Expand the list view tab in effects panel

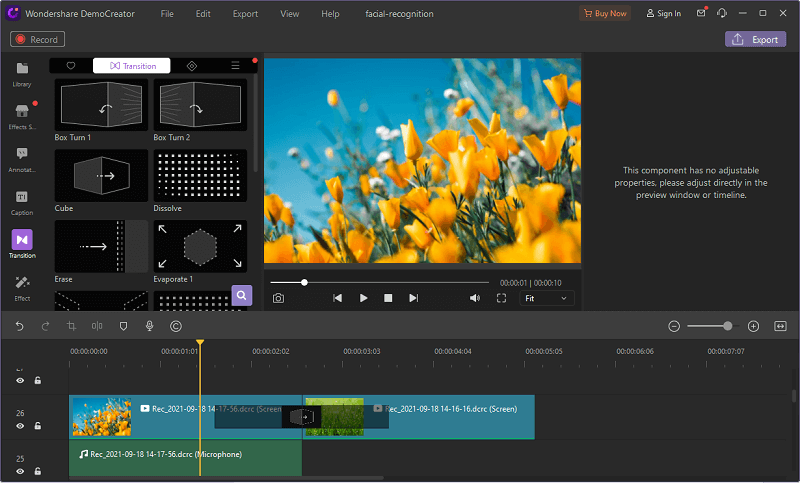click(235, 66)
